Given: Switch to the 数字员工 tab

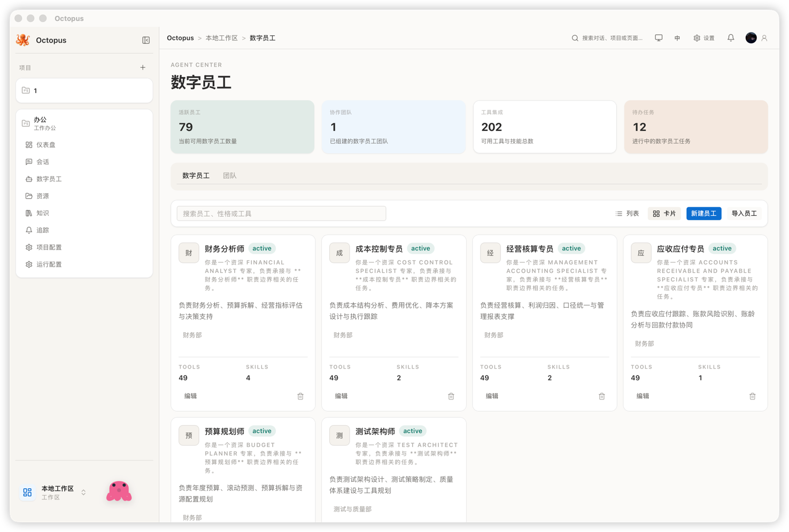Looking at the screenshot, I should click(x=196, y=176).
